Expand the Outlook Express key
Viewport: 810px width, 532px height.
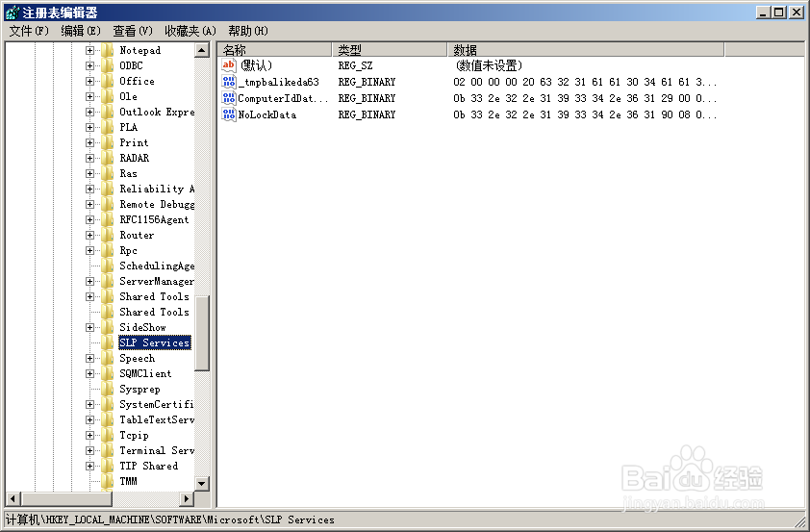pyautogui.click(x=89, y=113)
